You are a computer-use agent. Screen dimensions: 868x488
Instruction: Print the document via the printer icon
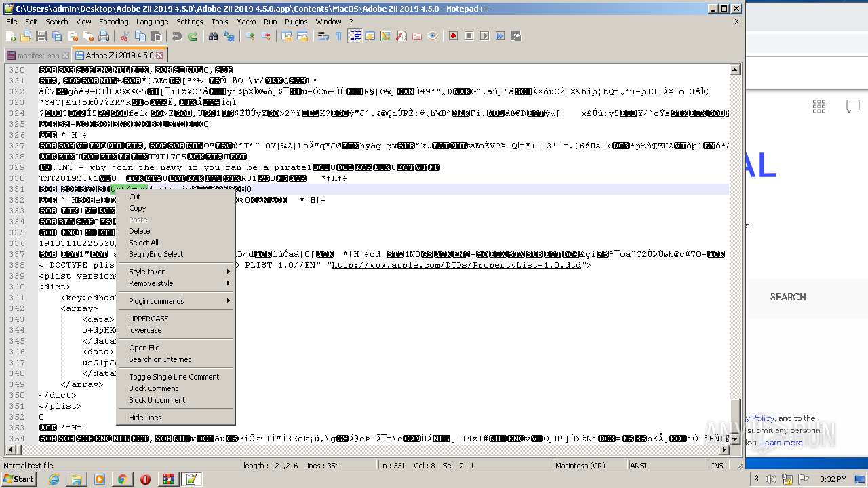pyautogui.click(x=104, y=36)
